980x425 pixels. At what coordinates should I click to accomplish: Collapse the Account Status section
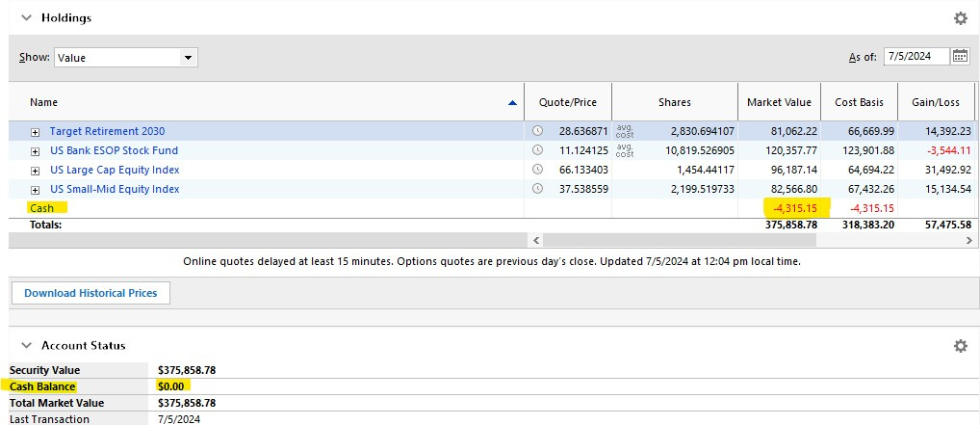[25, 345]
